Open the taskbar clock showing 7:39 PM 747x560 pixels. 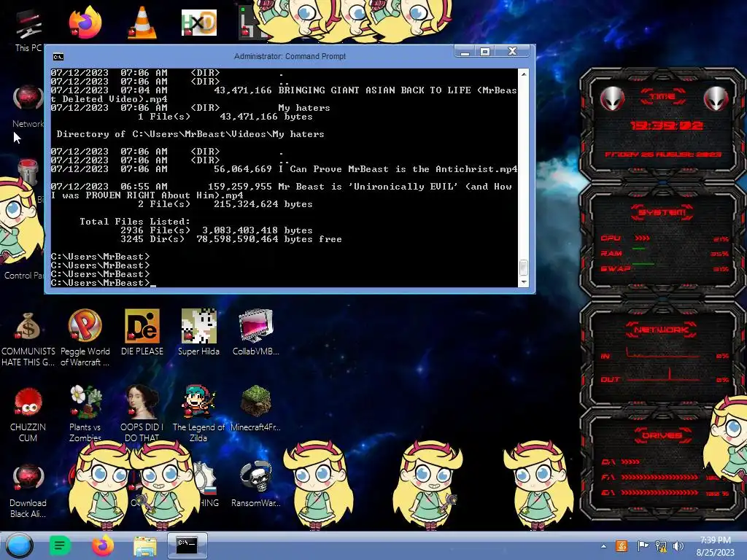(x=715, y=546)
